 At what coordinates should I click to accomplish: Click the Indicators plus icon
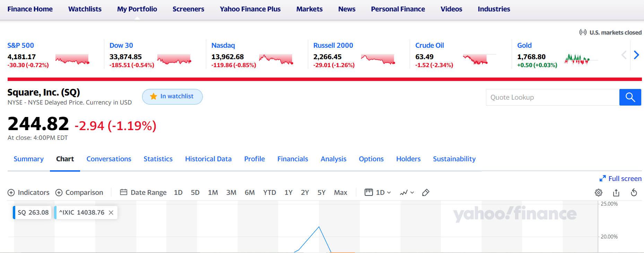[x=11, y=192]
